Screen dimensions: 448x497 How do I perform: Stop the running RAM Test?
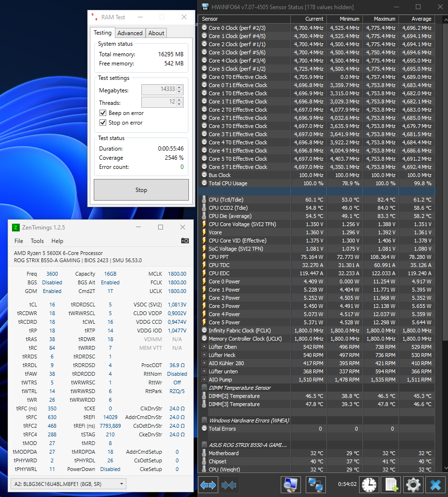tap(141, 190)
